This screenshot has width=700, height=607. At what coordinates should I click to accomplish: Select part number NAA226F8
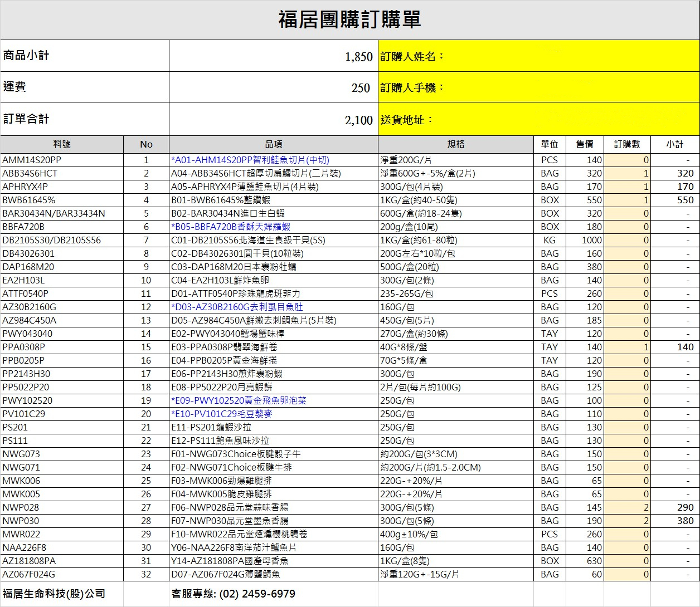pyautogui.click(x=25, y=547)
